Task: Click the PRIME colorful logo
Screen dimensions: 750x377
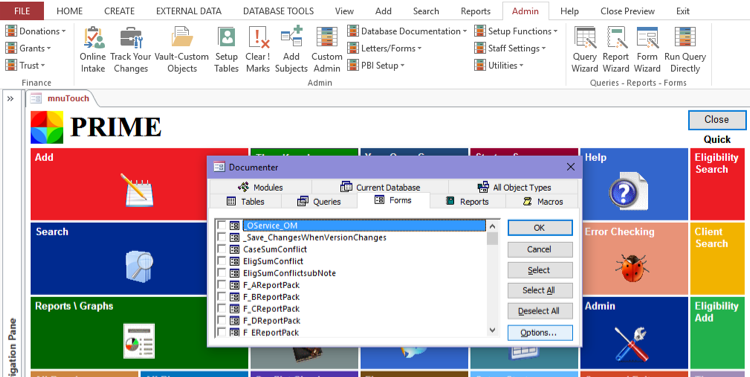Action: point(47,127)
